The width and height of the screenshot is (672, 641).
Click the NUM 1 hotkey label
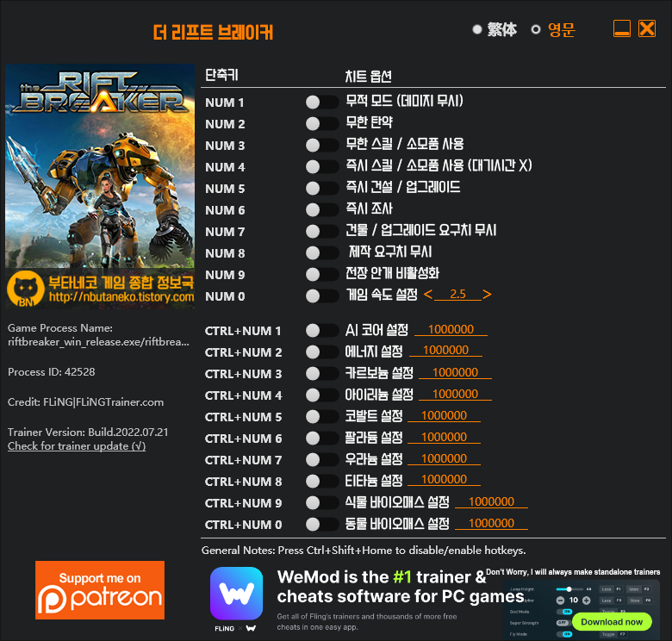pos(225,103)
